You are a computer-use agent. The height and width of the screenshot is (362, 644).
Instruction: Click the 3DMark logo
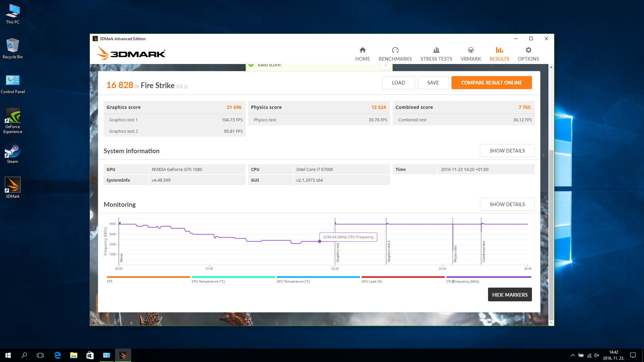coord(131,53)
